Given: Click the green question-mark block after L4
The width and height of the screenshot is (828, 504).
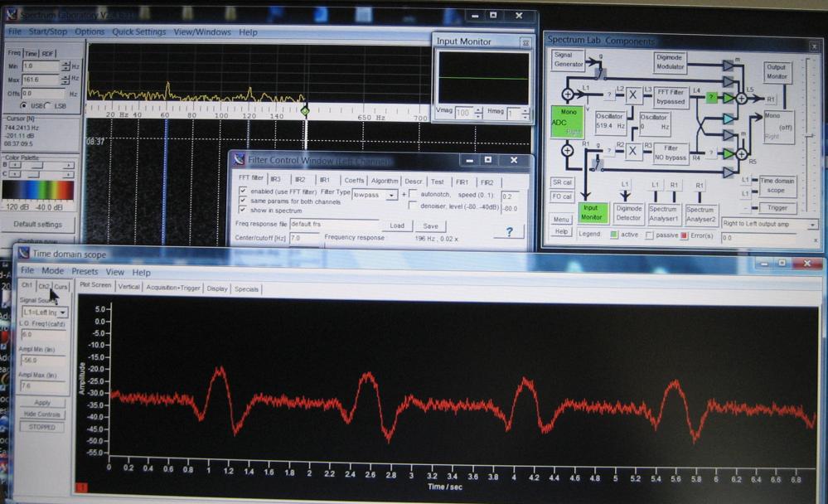Looking at the screenshot, I should (711, 97).
